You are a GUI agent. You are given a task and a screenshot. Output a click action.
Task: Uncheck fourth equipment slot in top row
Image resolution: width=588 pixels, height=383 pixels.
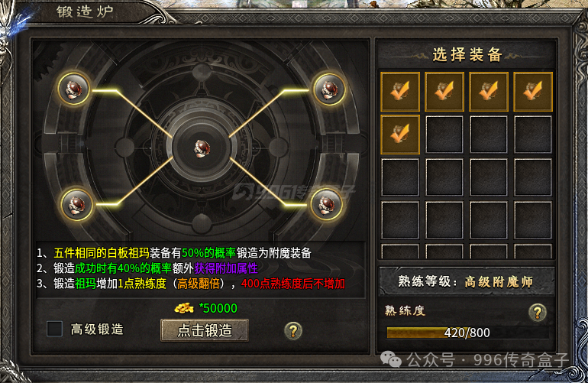[533, 92]
